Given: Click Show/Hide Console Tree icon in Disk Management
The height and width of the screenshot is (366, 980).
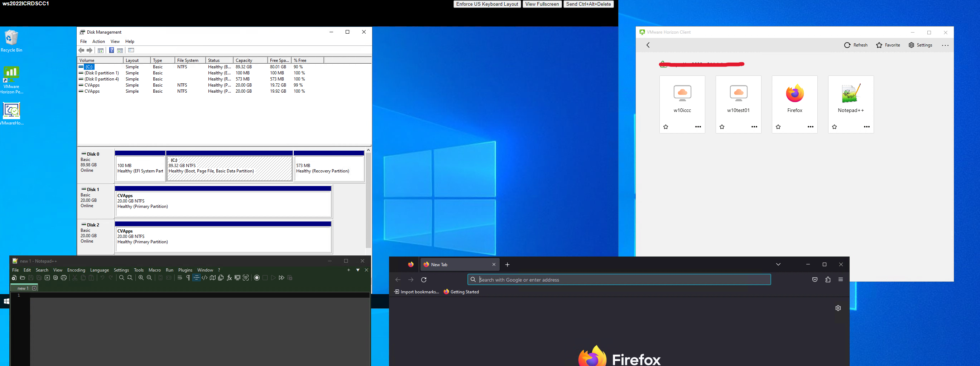Looking at the screenshot, I should tap(100, 50).
